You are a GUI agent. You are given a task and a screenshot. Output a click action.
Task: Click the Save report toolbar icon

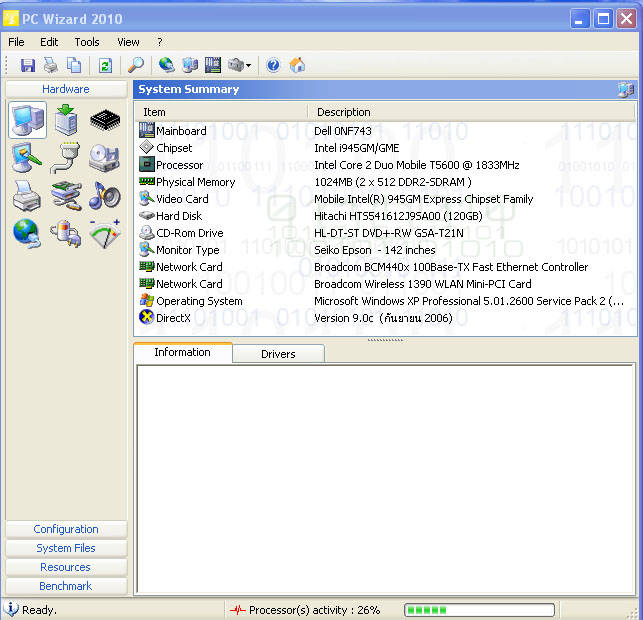tap(28, 65)
